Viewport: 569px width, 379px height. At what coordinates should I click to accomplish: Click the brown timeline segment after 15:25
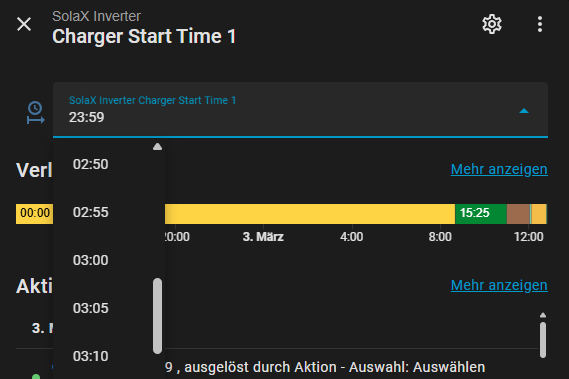point(518,214)
